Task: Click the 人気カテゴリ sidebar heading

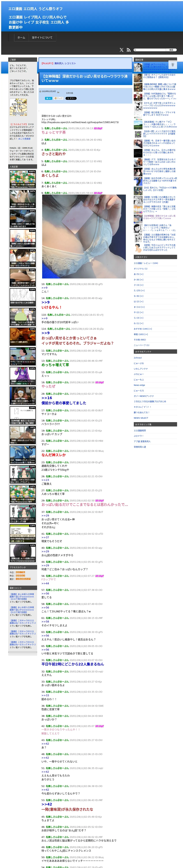Action: [155, 257]
